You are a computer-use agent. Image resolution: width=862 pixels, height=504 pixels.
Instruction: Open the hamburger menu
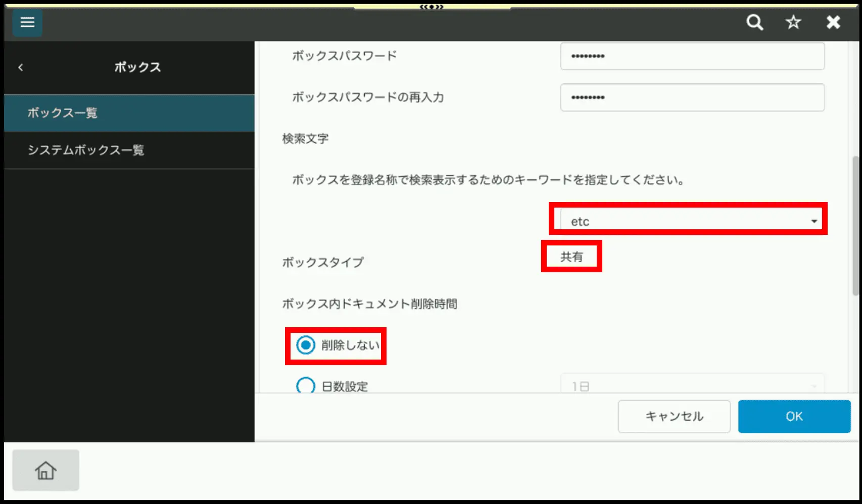coord(27,23)
